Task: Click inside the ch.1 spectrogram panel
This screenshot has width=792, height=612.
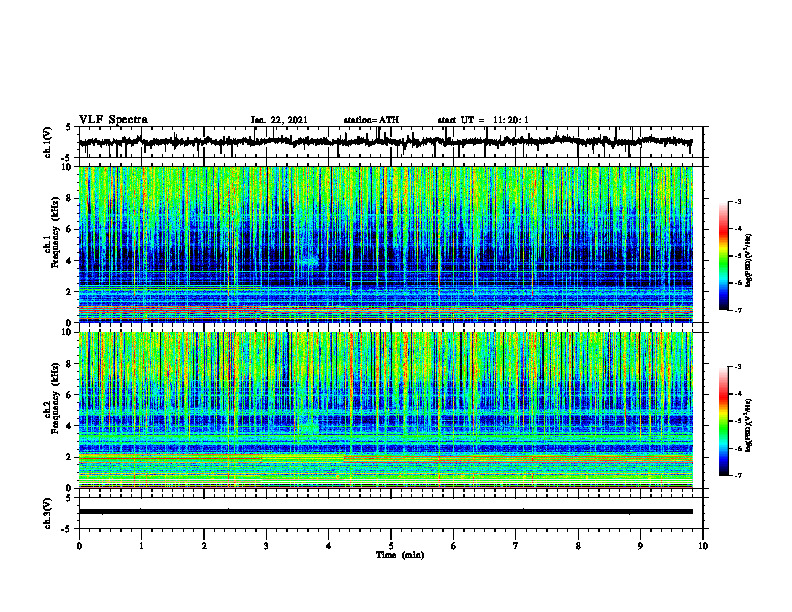Action: 386,244
